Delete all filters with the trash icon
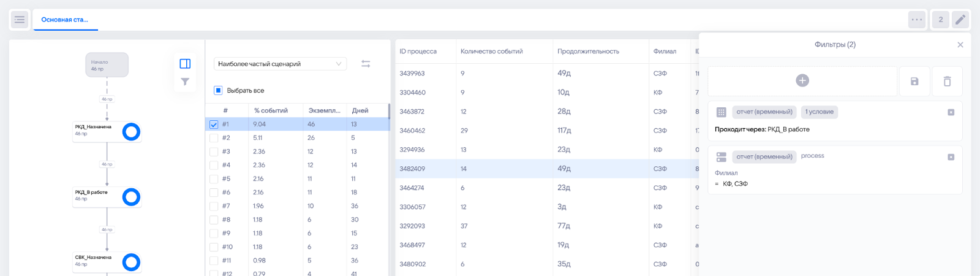The image size is (980, 276). pyautogui.click(x=947, y=81)
